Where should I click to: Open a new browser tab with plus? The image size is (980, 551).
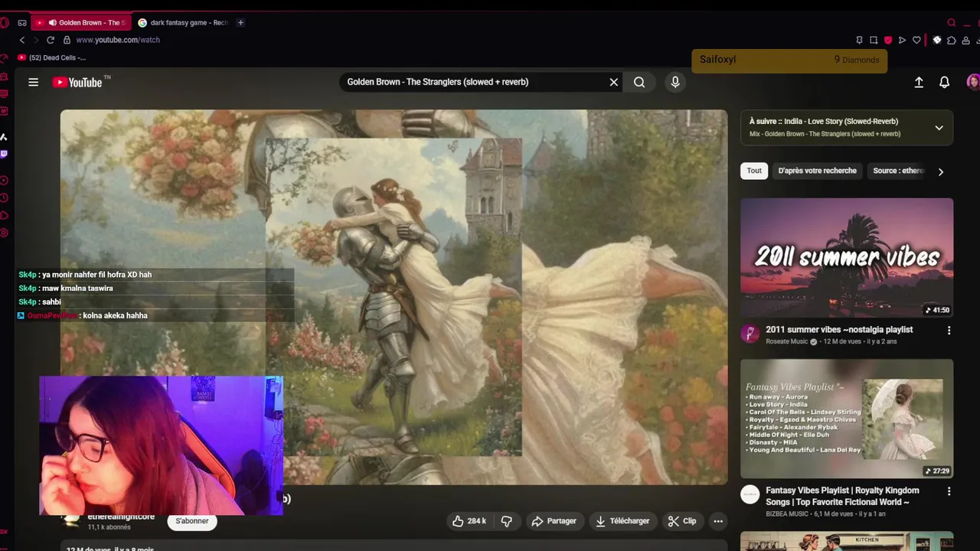pyautogui.click(x=240, y=23)
